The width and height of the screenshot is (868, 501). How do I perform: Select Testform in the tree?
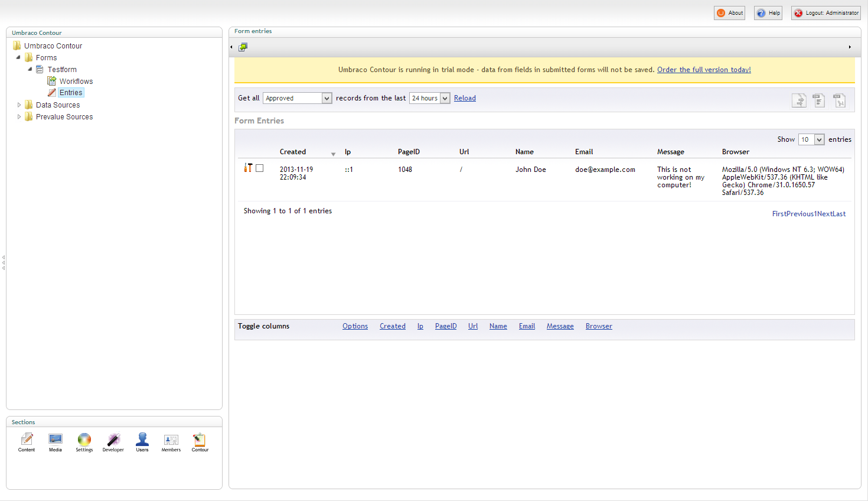coord(62,69)
